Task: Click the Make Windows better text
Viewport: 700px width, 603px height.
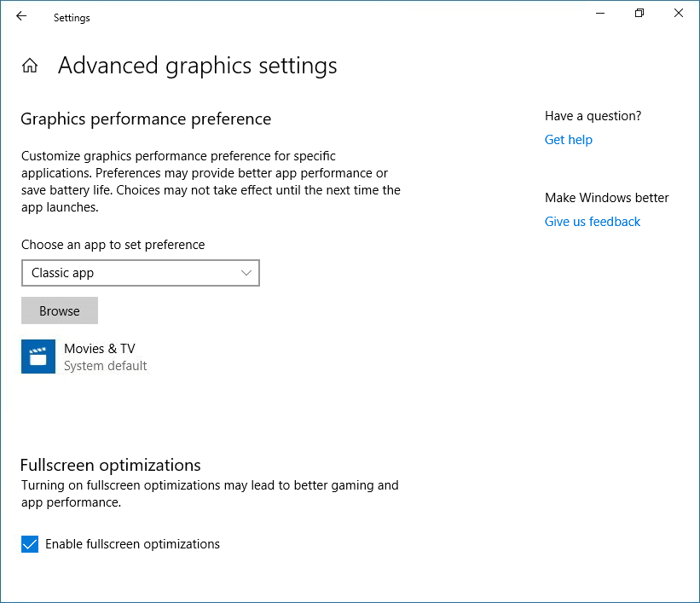Action: coord(607,198)
